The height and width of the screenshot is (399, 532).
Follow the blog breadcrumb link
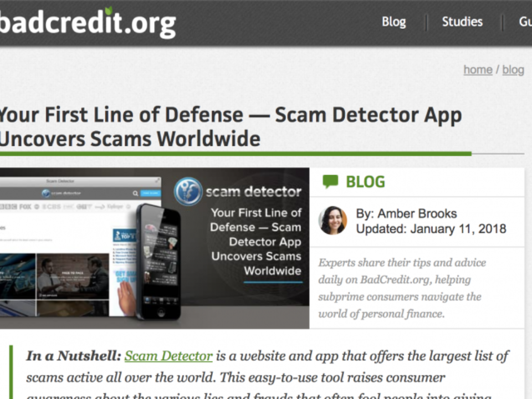click(x=513, y=70)
